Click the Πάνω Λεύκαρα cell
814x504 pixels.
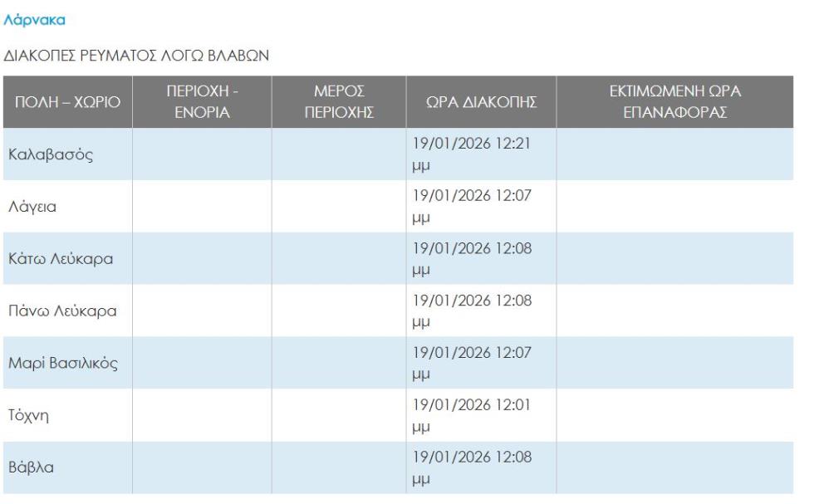(x=62, y=311)
